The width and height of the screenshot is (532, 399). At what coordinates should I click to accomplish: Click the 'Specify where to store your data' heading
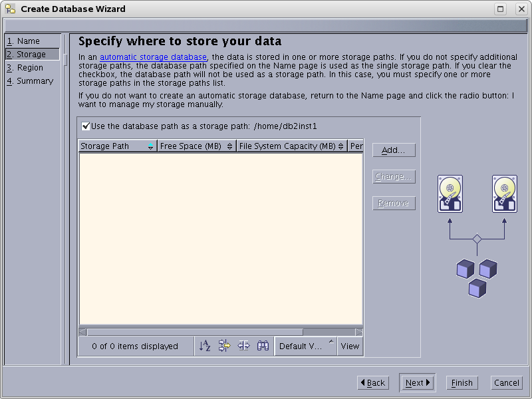(x=180, y=41)
